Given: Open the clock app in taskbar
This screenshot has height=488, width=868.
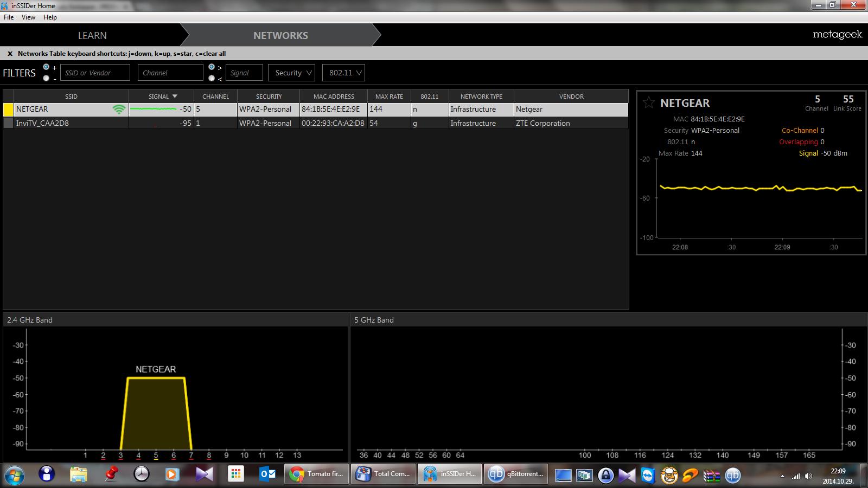Looking at the screenshot, I should (142, 474).
